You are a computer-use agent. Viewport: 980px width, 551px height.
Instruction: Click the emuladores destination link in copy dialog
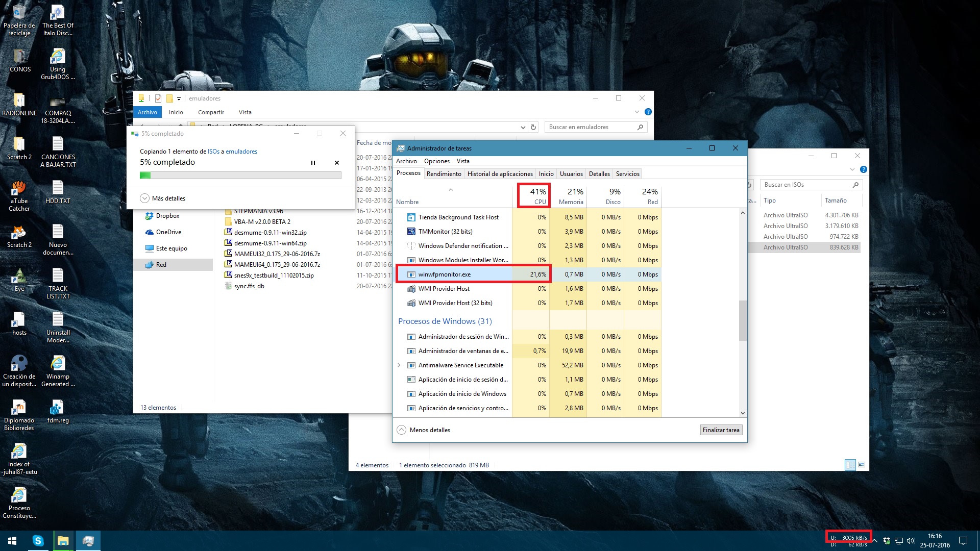click(x=241, y=152)
